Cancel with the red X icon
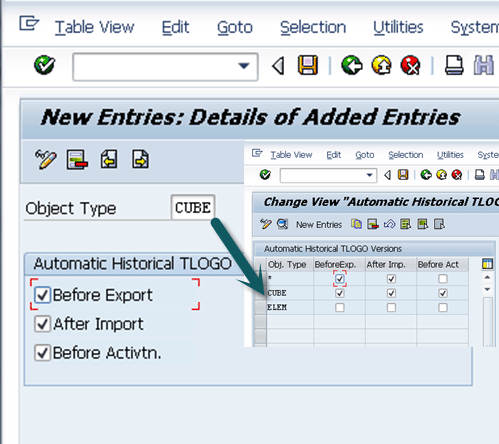 pos(411,65)
